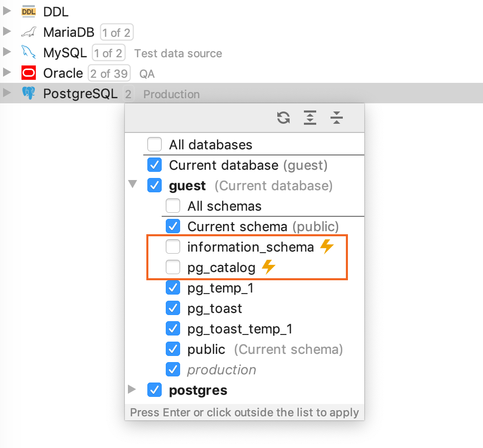Enable the All databases checkbox
The width and height of the screenshot is (483, 448).
pyautogui.click(x=155, y=144)
